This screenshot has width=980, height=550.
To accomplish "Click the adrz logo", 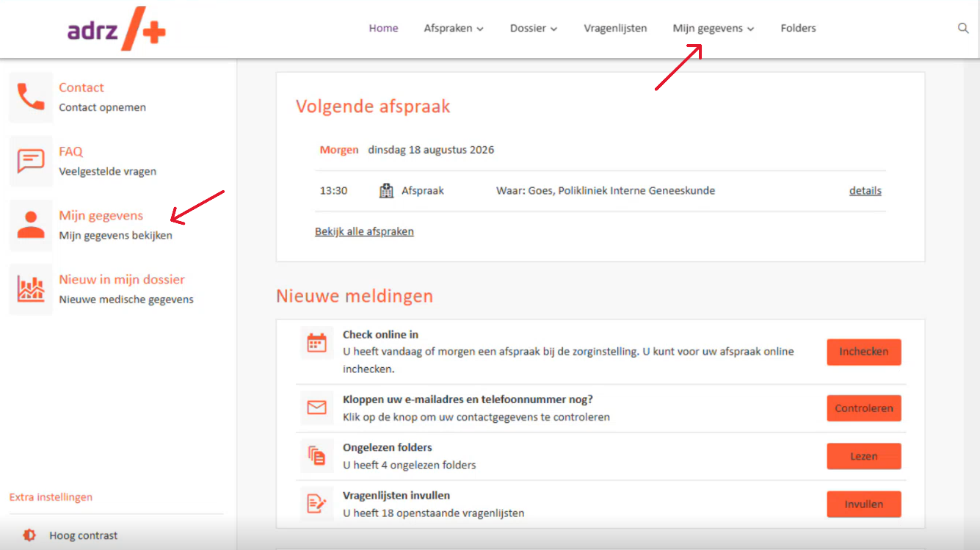I will coord(116,30).
